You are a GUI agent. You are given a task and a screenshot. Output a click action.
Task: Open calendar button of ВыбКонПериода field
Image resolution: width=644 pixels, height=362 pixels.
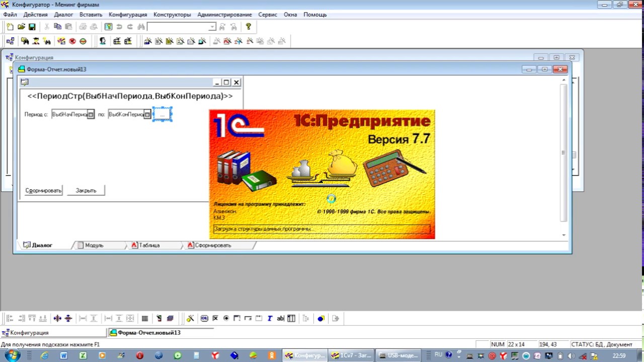(147, 115)
